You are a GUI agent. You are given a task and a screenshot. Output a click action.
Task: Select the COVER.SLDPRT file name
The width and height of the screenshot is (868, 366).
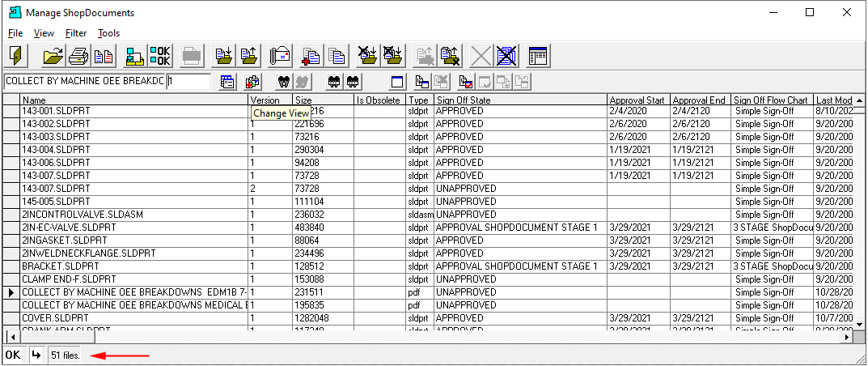(x=55, y=318)
